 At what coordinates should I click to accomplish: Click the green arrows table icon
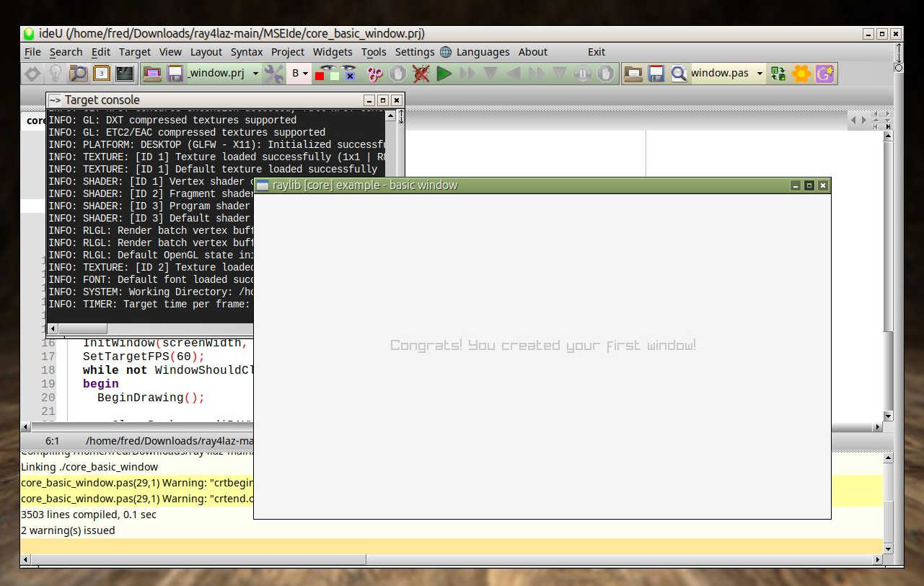tap(778, 74)
